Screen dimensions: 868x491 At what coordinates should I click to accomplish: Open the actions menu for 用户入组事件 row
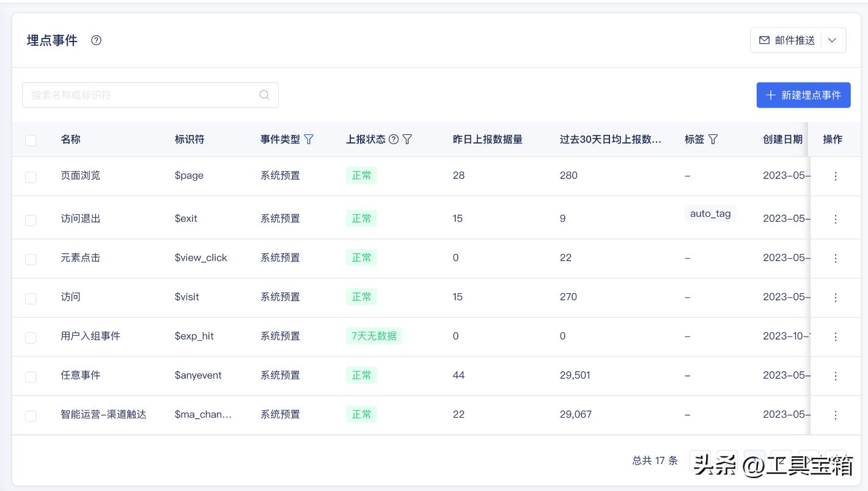pos(836,336)
